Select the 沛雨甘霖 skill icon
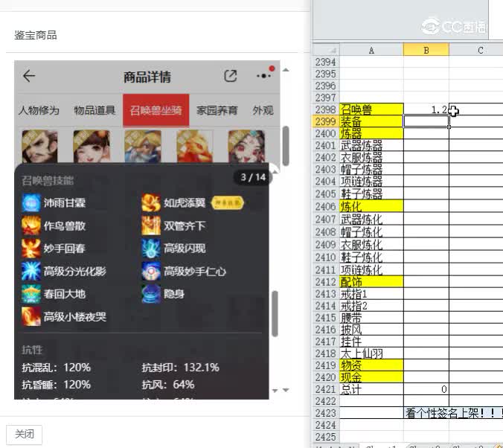503x448 pixels. pyautogui.click(x=31, y=203)
